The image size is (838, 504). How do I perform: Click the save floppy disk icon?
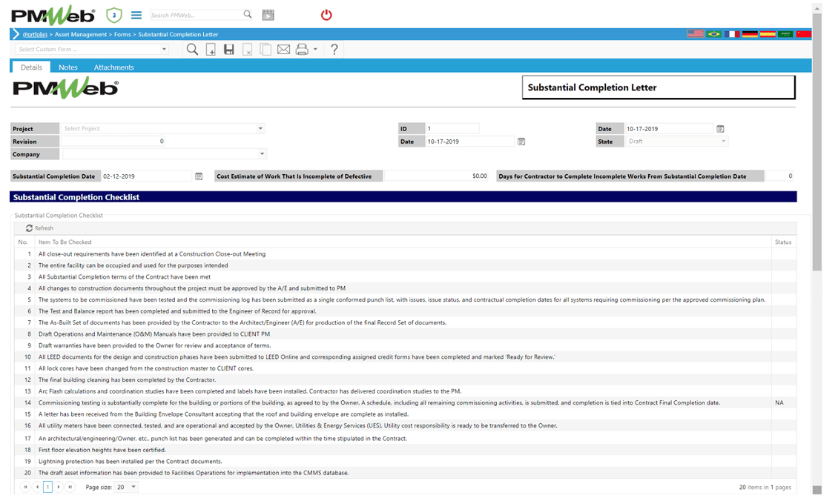coord(228,50)
